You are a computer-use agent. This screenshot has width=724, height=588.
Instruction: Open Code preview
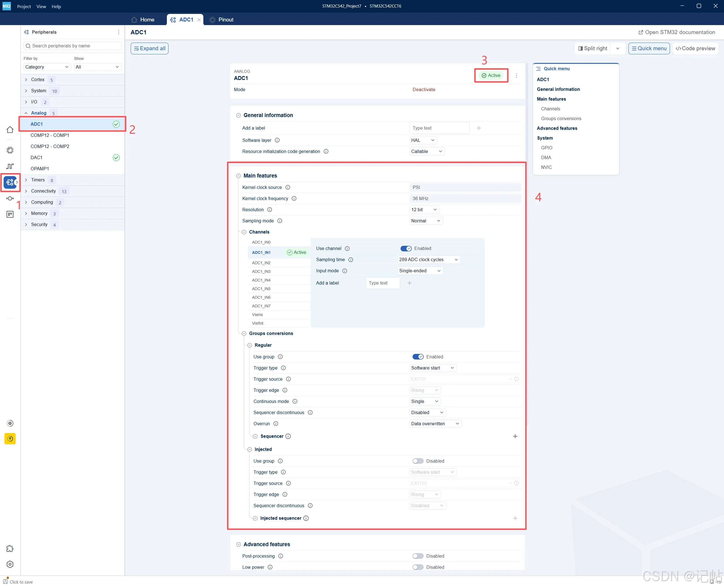coord(695,48)
